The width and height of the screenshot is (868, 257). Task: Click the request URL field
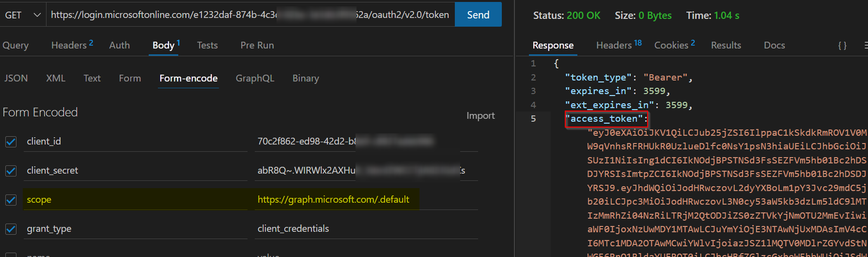pyautogui.click(x=250, y=15)
